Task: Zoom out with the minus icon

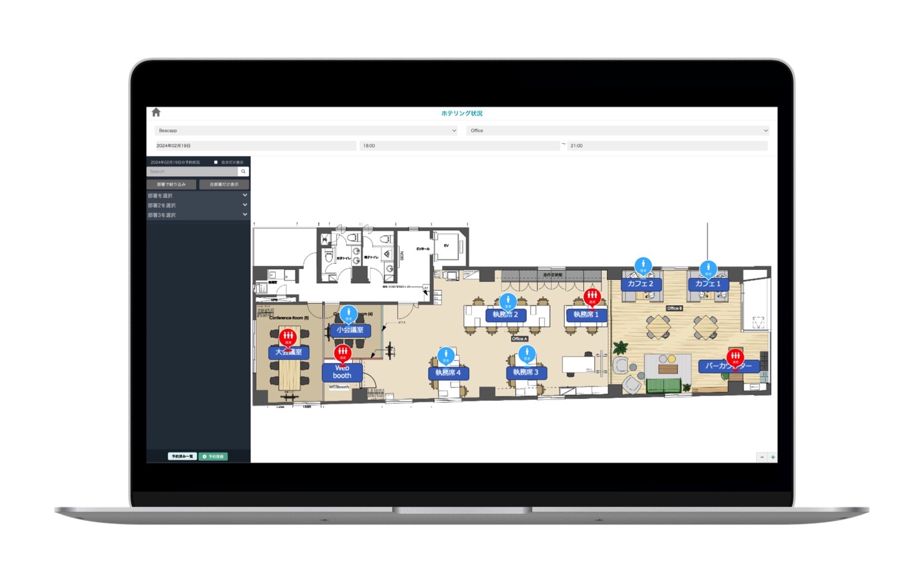Action: (762, 457)
